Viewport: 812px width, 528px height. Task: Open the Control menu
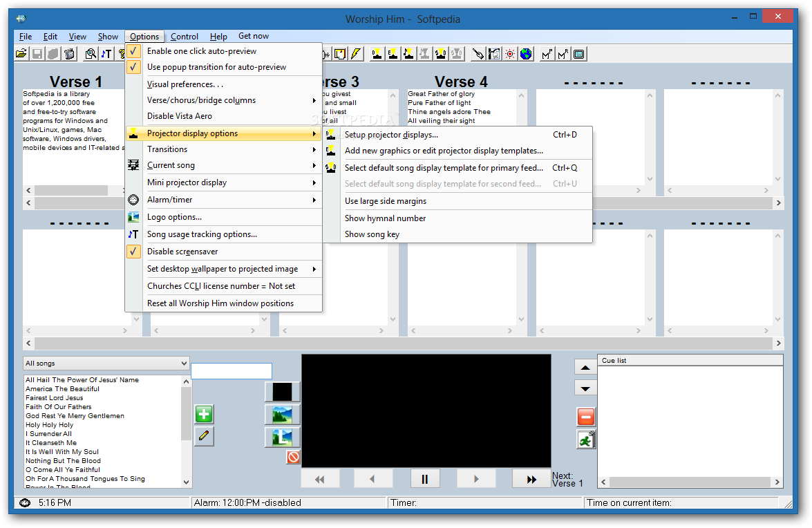pyautogui.click(x=185, y=36)
